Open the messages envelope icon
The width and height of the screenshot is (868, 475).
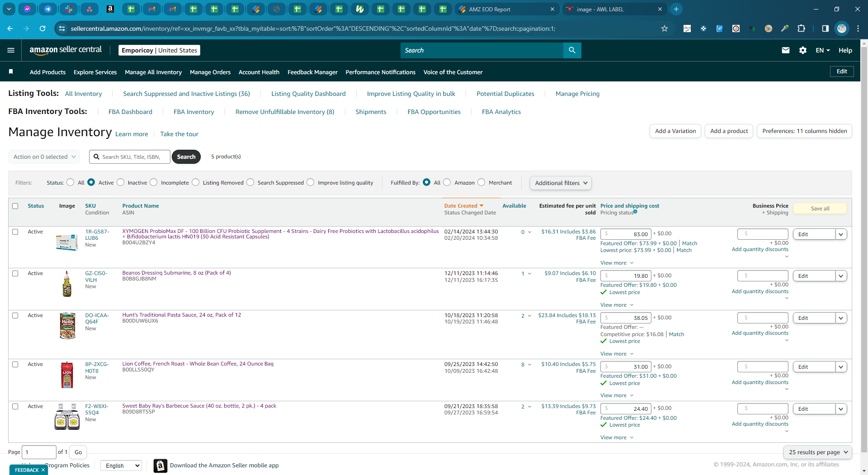pos(786,50)
